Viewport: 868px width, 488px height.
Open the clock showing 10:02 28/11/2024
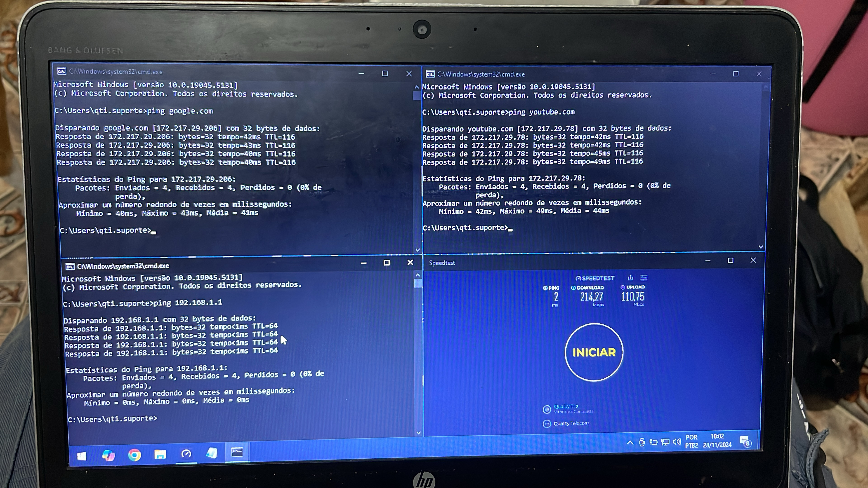(717, 441)
